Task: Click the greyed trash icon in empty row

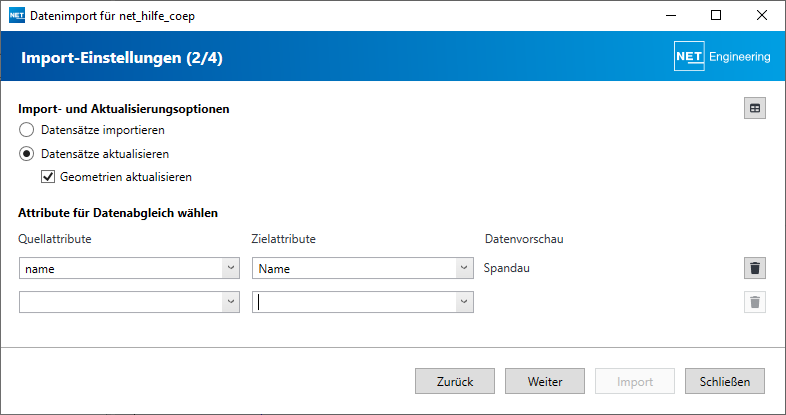Action: click(754, 302)
